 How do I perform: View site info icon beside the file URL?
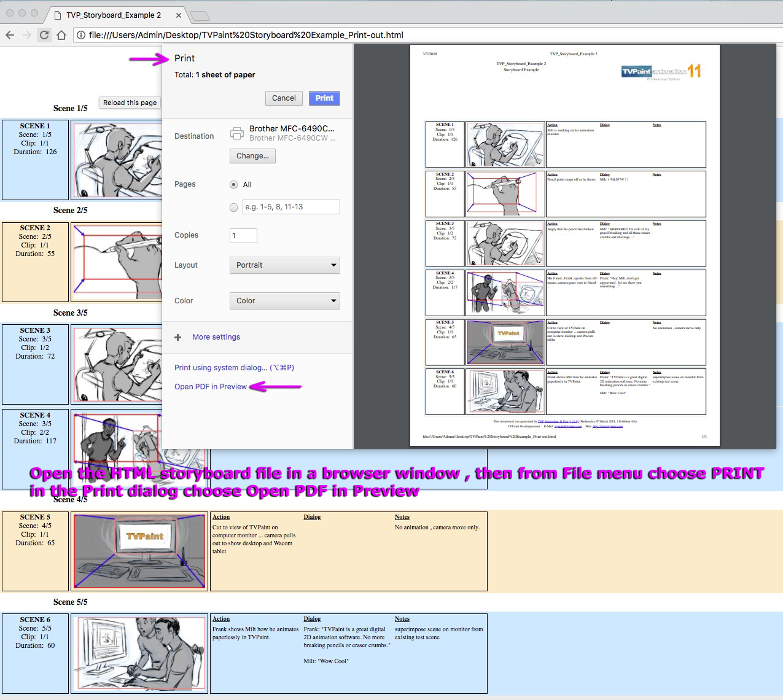80,35
